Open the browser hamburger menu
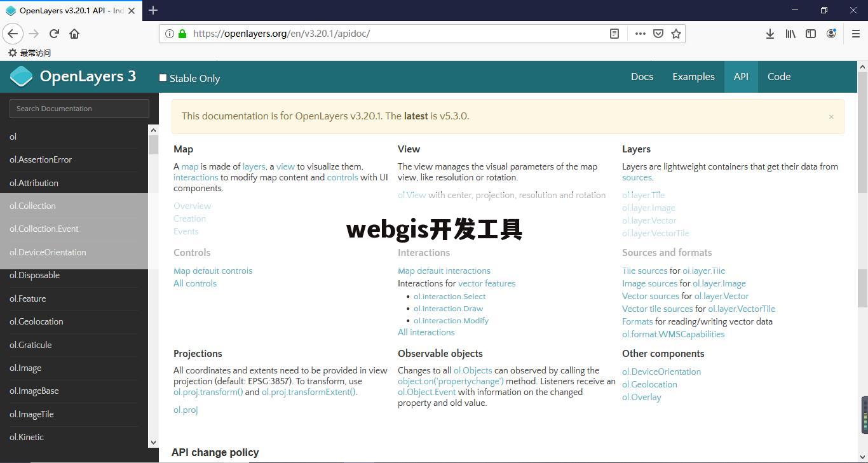 pyautogui.click(x=855, y=34)
